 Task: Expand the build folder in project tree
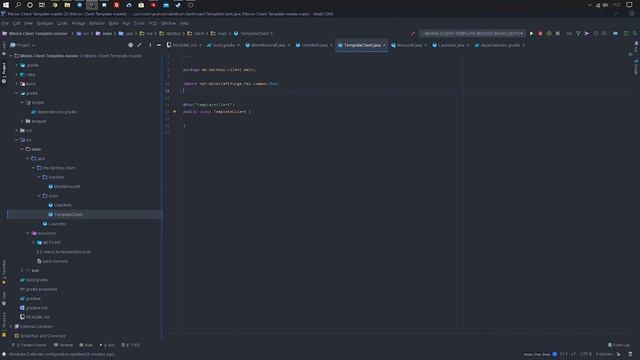point(17,84)
